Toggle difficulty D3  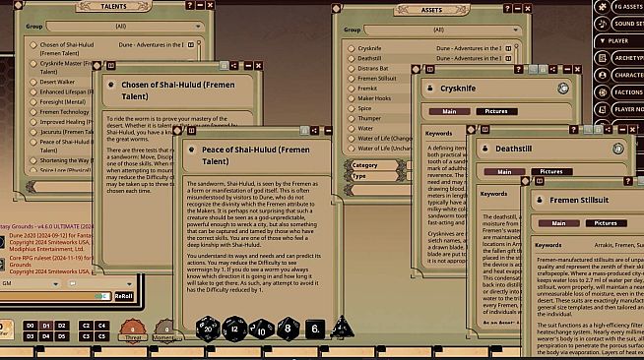[30, 336]
